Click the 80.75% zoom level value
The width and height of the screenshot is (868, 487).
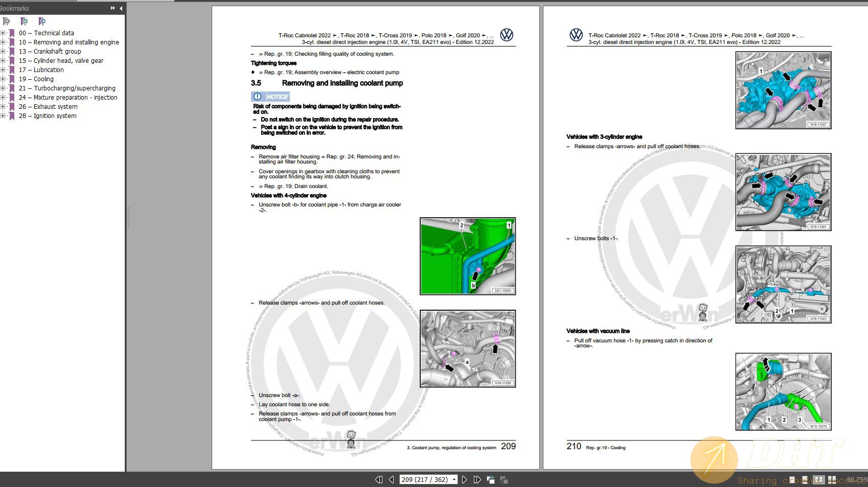point(857,480)
